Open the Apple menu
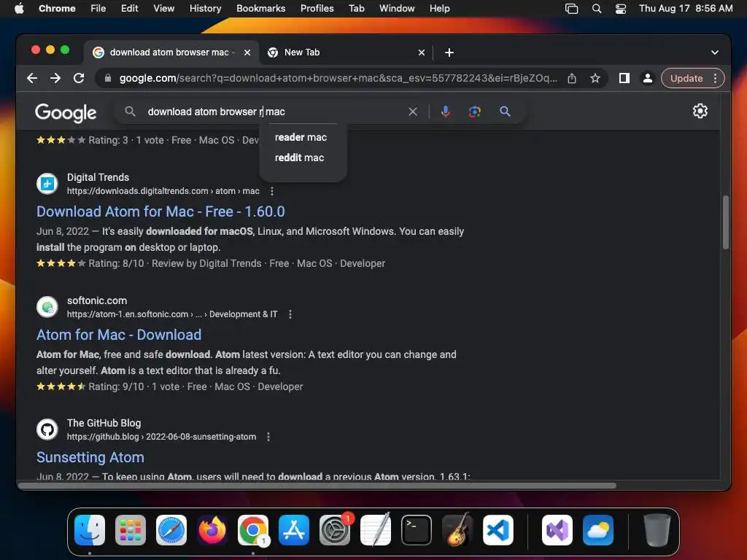 tap(19, 9)
